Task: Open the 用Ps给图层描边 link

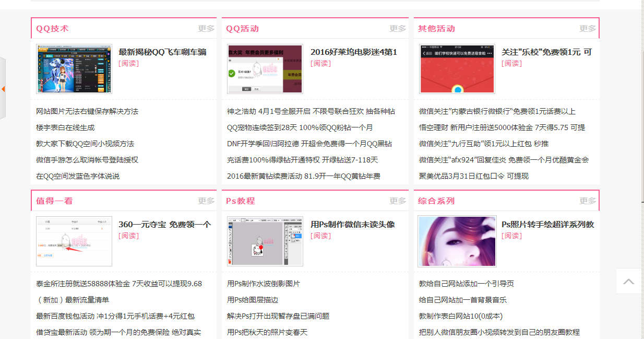Action: [253, 300]
